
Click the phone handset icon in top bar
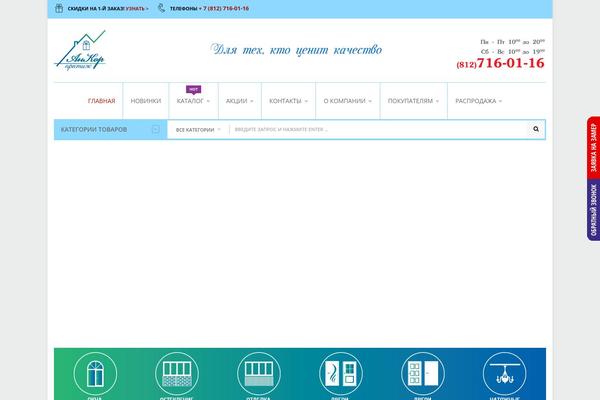pyautogui.click(x=161, y=8)
